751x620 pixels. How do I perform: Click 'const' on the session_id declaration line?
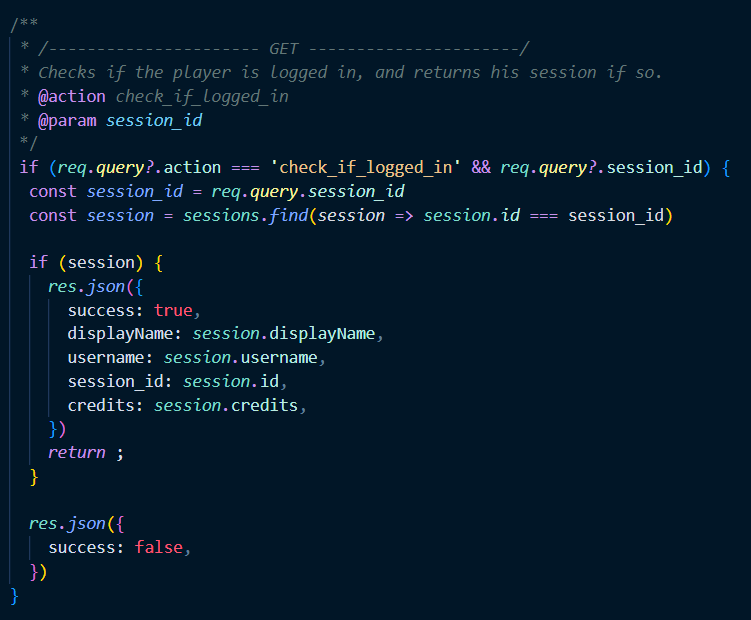coord(53,191)
